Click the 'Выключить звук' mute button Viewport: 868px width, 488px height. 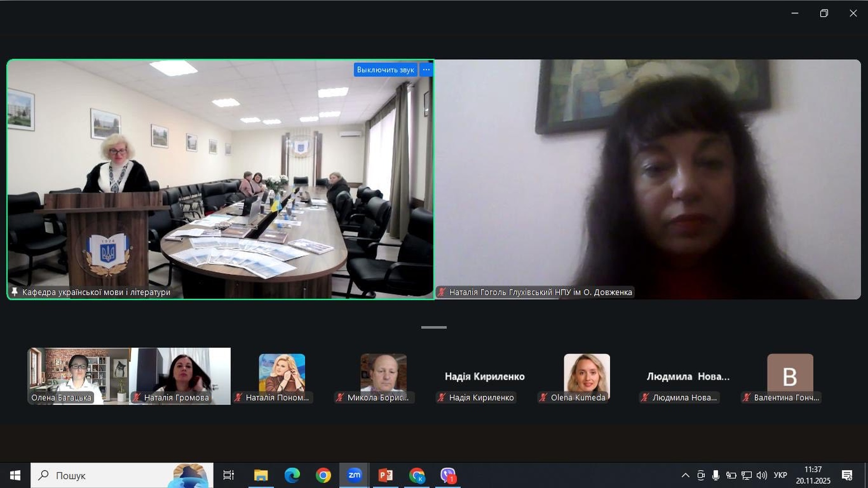click(x=385, y=70)
